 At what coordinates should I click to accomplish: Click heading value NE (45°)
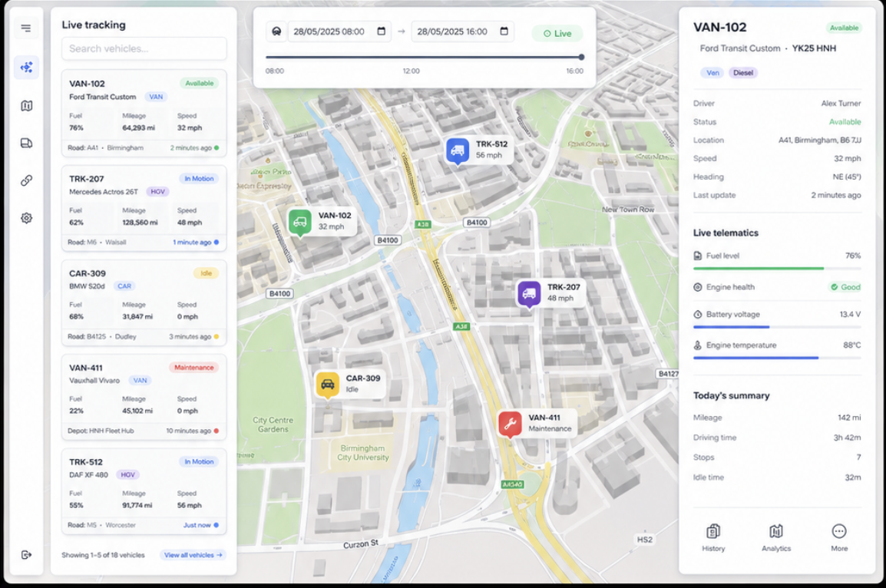tap(846, 177)
